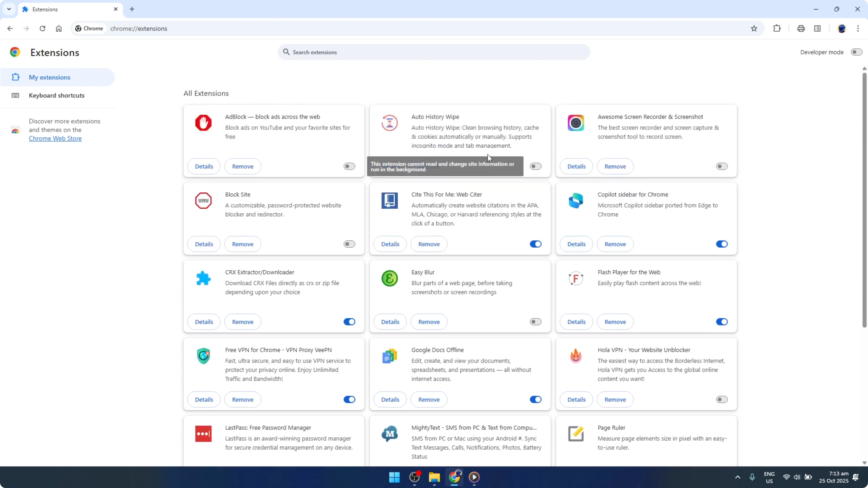Open the Chrome Web Store link
Viewport: 868px width, 488px height.
(x=55, y=138)
